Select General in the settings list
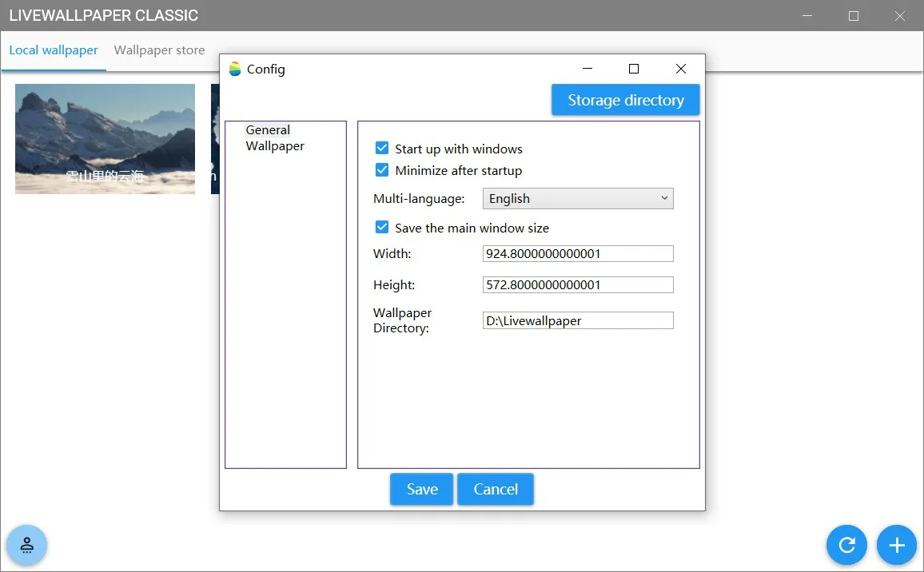This screenshot has width=924, height=572. click(268, 129)
